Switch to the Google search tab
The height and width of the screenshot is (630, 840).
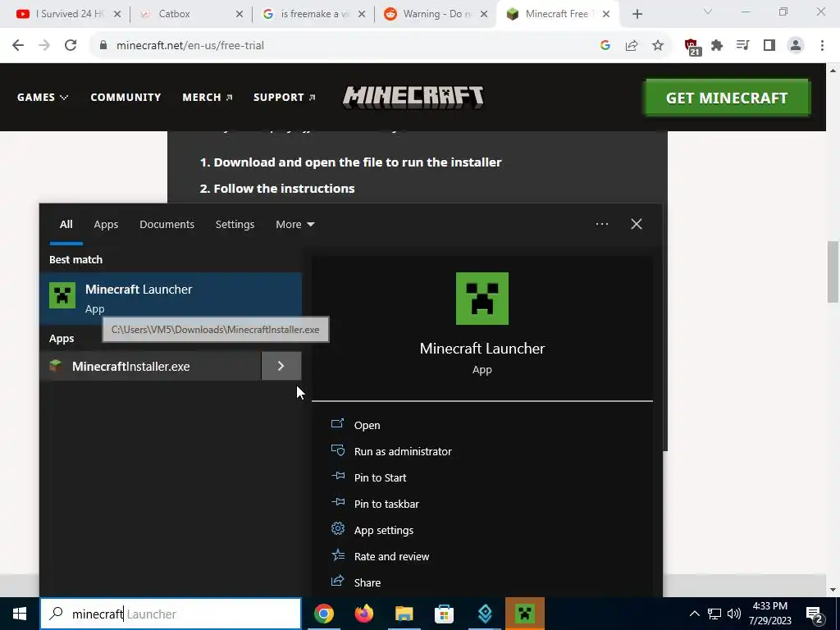click(313, 15)
